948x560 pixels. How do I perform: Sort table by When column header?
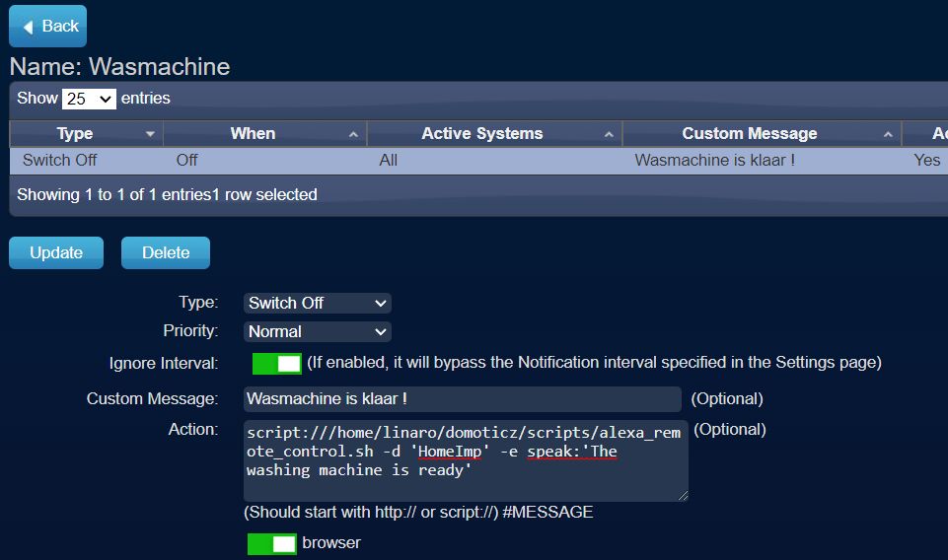[x=264, y=133]
